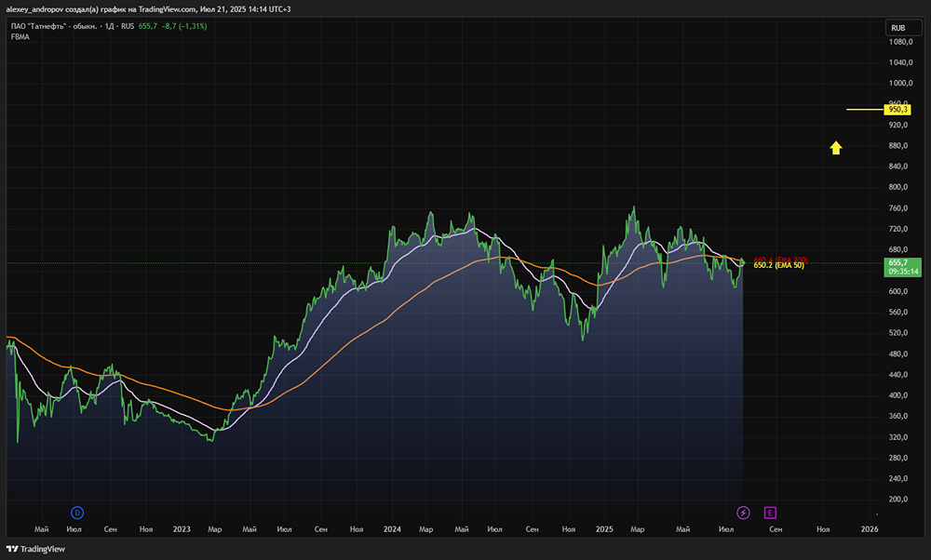Click the 880,0 price axis value

898,145
